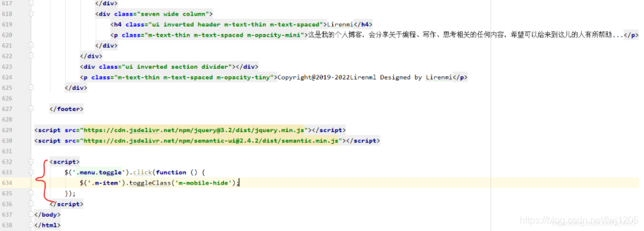Click the closing html tag

click(47, 225)
